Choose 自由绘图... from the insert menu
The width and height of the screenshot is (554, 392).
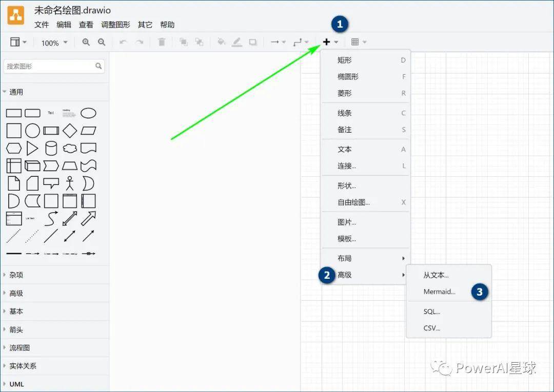(366, 202)
